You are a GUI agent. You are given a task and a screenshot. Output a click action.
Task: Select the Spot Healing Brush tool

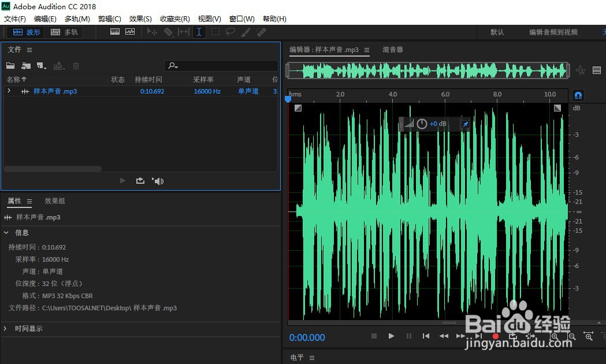pos(262,32)
